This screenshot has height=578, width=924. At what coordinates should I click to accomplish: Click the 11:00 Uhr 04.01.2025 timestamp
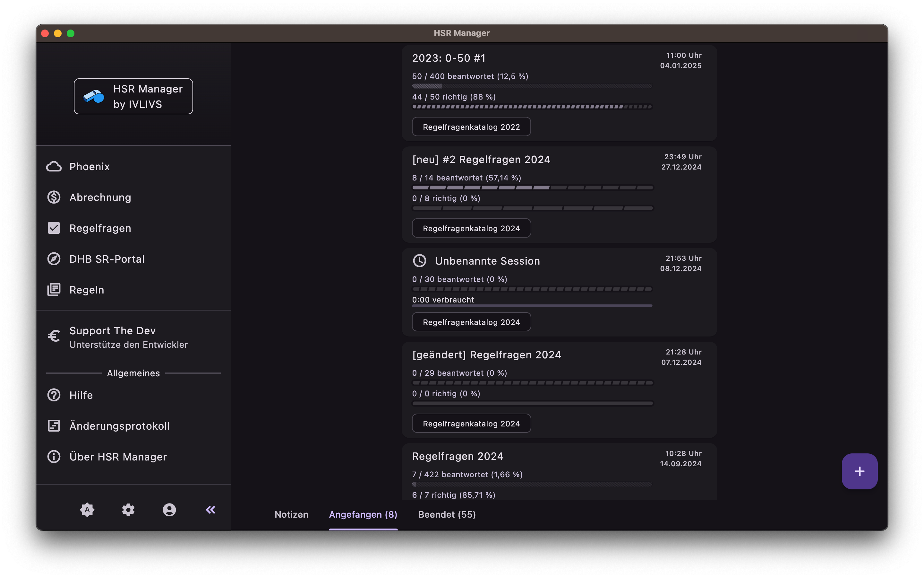pos(681,60)
